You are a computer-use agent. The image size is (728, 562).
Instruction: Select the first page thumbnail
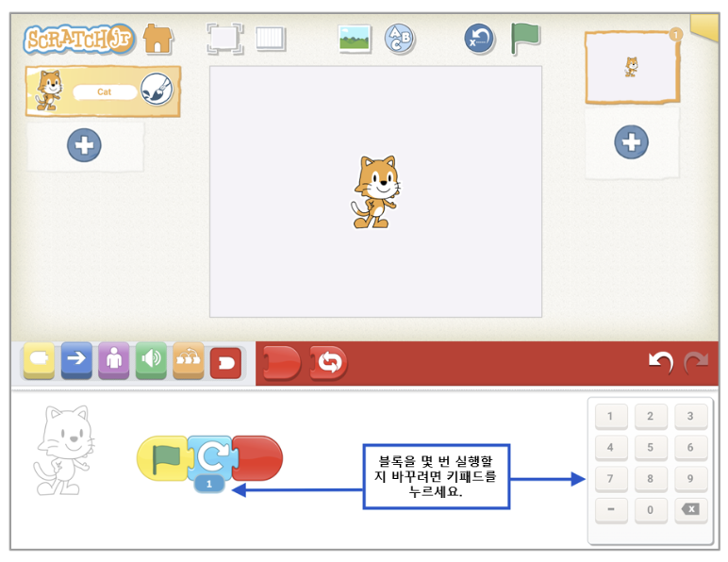click(632, 67)
